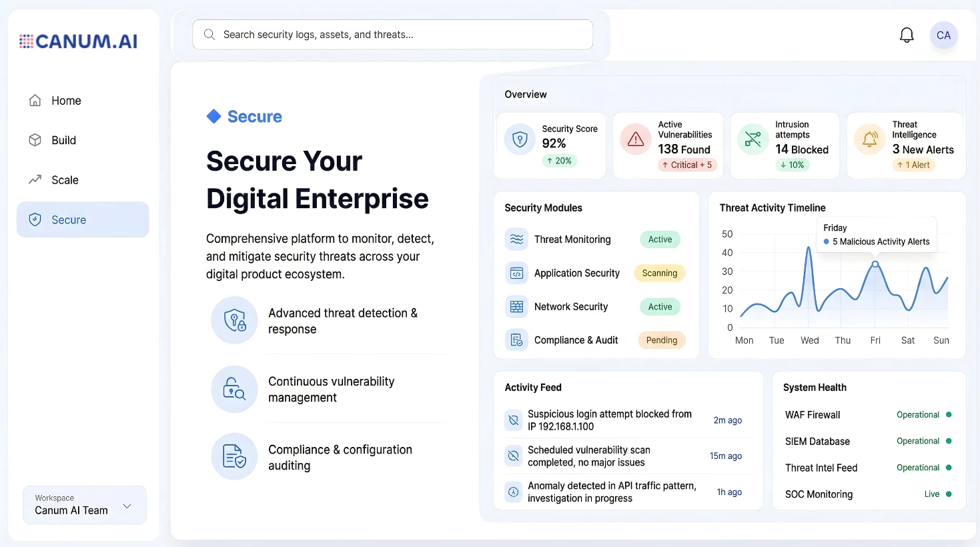Click the Threat Monitoring wave icon
The width and height of the screenshot is (980, 547).
(516, 239)
